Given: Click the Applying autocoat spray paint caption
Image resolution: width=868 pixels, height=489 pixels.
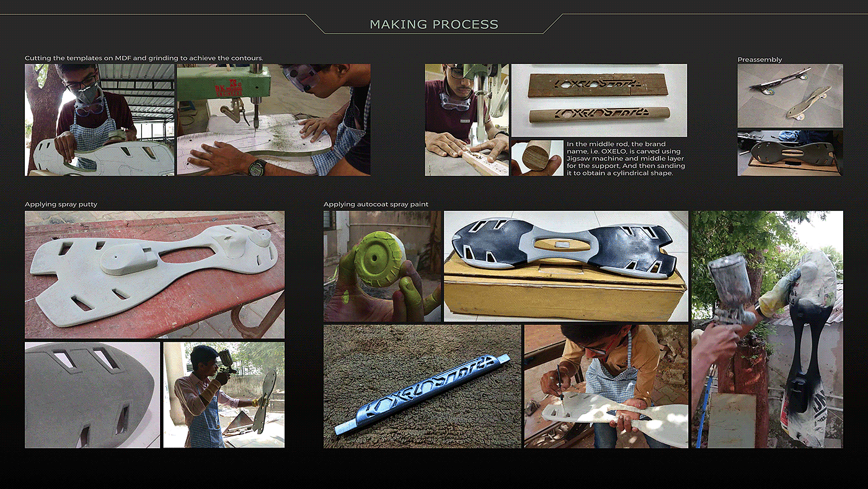Looking at the screenshot, I should pyautogui.click(x=376, y=204).
